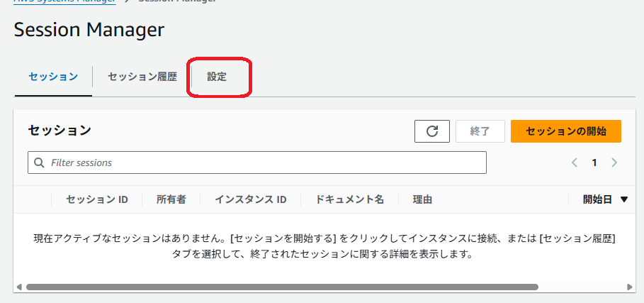Click the horizontal scrollbar's right arrow

(x=630, y=287)
